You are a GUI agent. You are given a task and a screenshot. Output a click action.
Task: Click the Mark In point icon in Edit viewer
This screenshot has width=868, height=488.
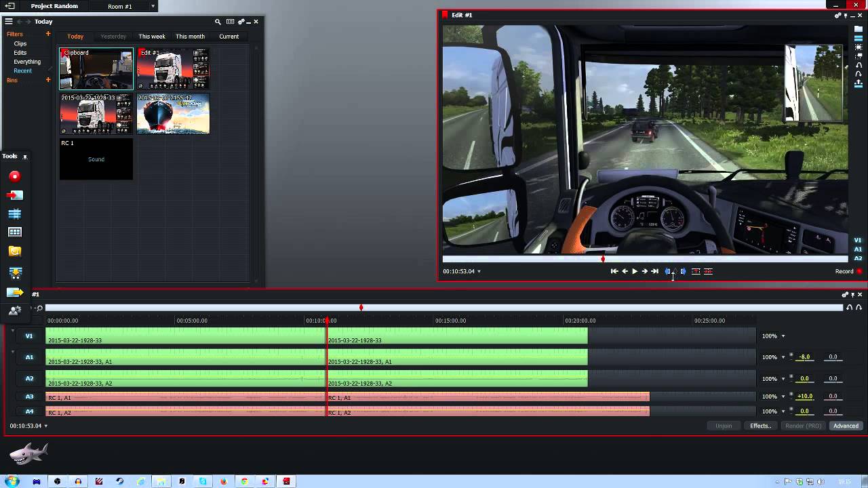pos(667,271)
